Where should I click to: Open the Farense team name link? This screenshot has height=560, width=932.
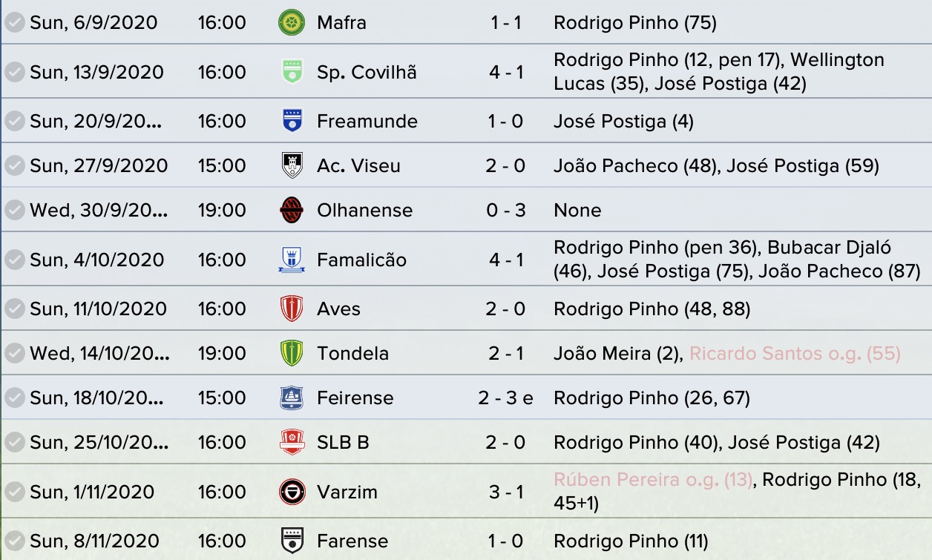coord(352,541)
